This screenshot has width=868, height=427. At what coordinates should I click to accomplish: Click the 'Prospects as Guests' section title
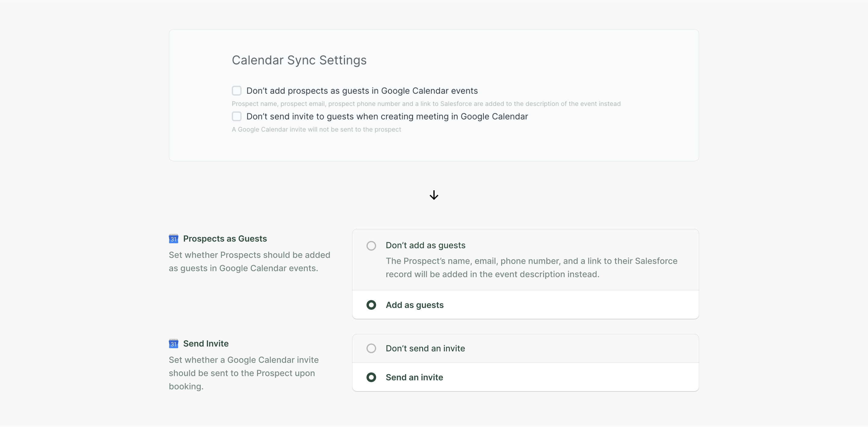[225, 239]
